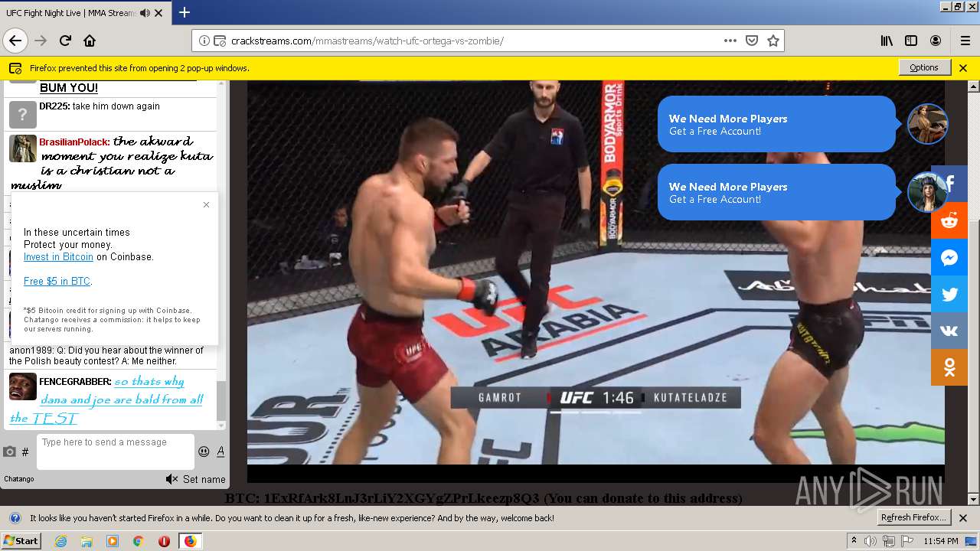The height and width of the screenshot is (551, 980).
Task: Open the Firefox home page
Action: 90,41
